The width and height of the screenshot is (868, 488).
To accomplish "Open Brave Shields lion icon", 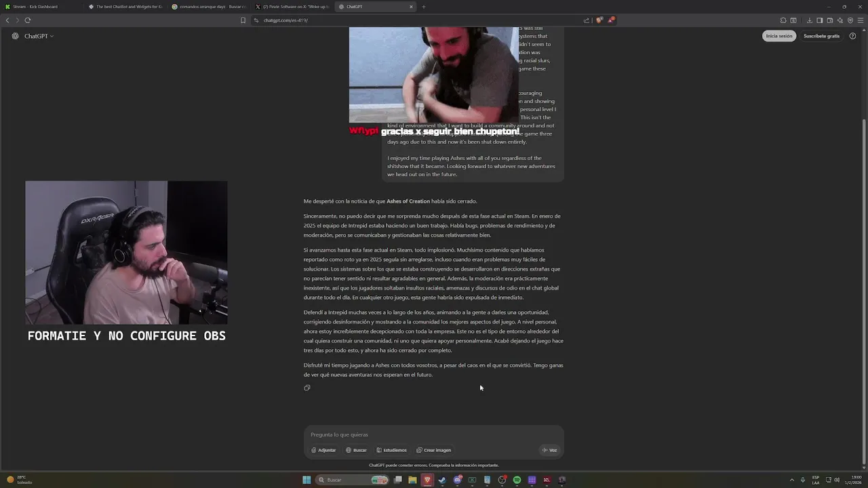I will coord(599,20).
